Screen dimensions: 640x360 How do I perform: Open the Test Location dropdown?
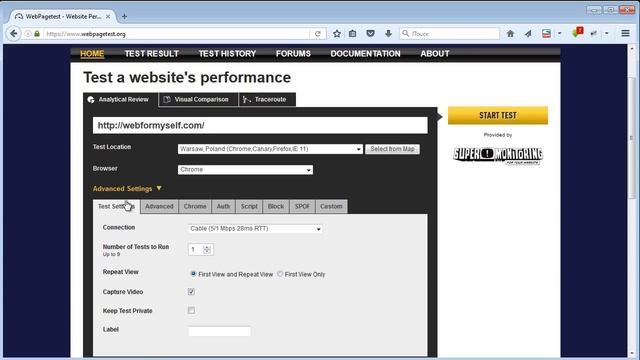pyautogui.click(x=270, y=149)
